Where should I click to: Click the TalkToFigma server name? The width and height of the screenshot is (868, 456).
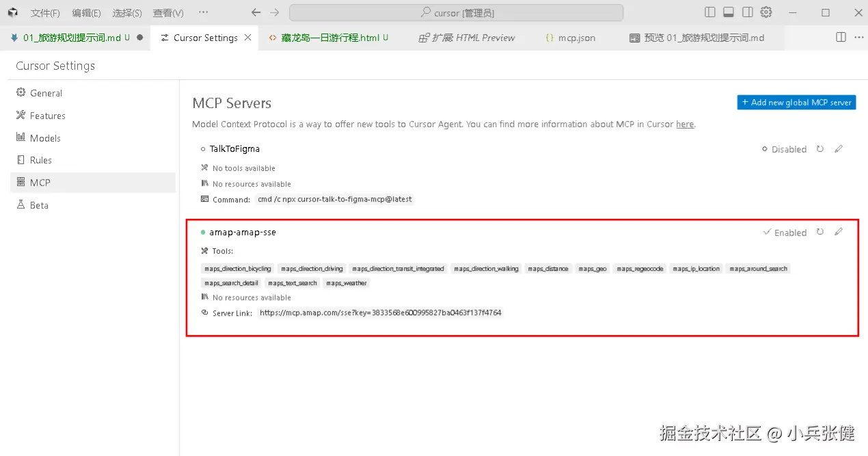[234, 149]
